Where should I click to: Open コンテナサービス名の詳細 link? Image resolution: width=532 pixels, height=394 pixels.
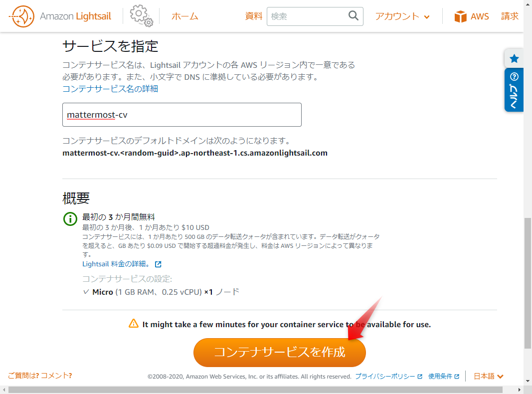110,89
